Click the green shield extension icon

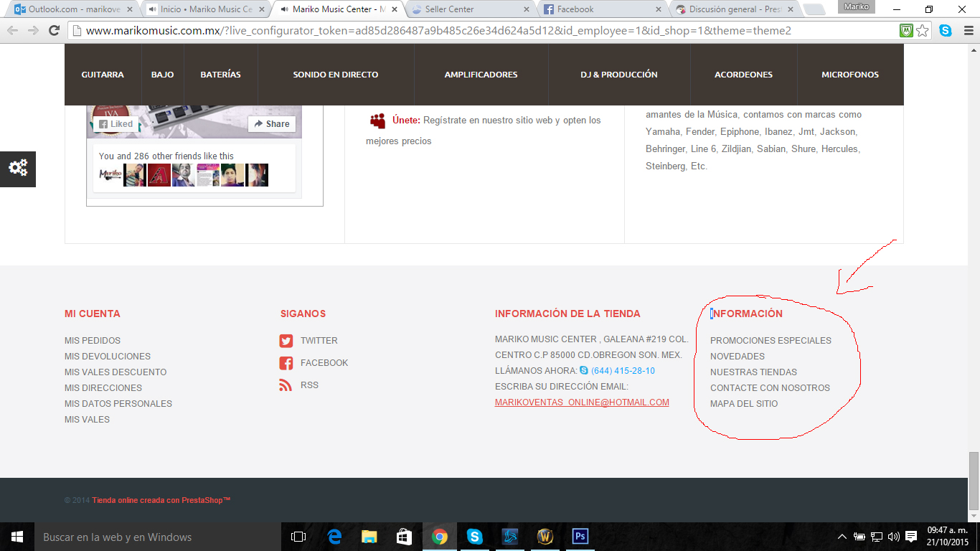pos(907,31)
